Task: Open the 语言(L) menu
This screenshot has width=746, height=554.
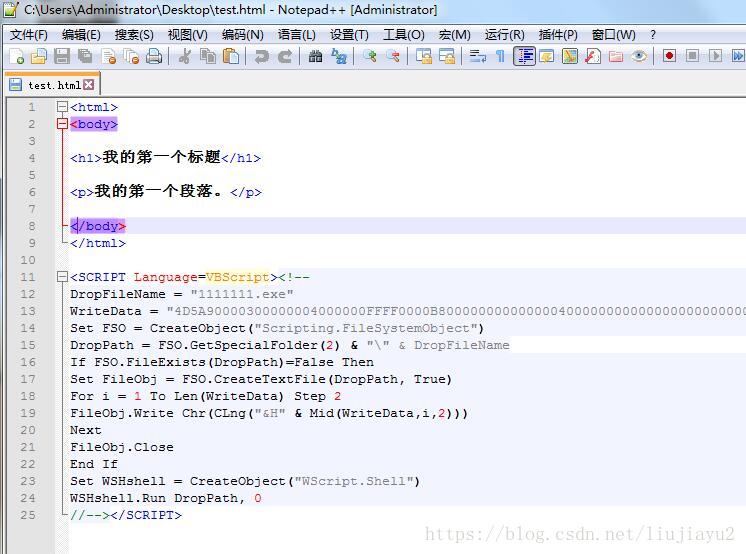Action: click(x=297, y=35)
